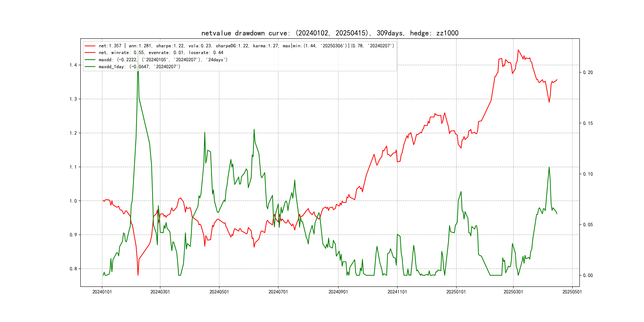Click the chart title text
Viewport: 644px width, 322px height.
(x=330, y=33)
